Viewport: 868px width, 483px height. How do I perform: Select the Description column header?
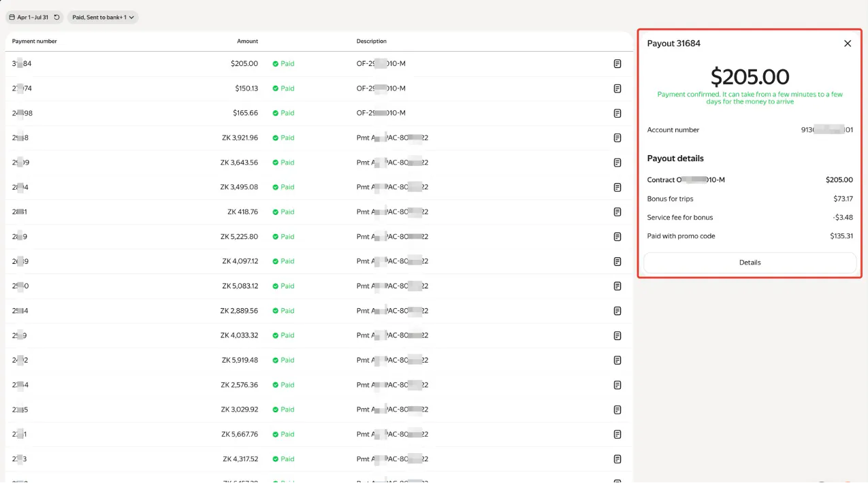coord(372,41)
